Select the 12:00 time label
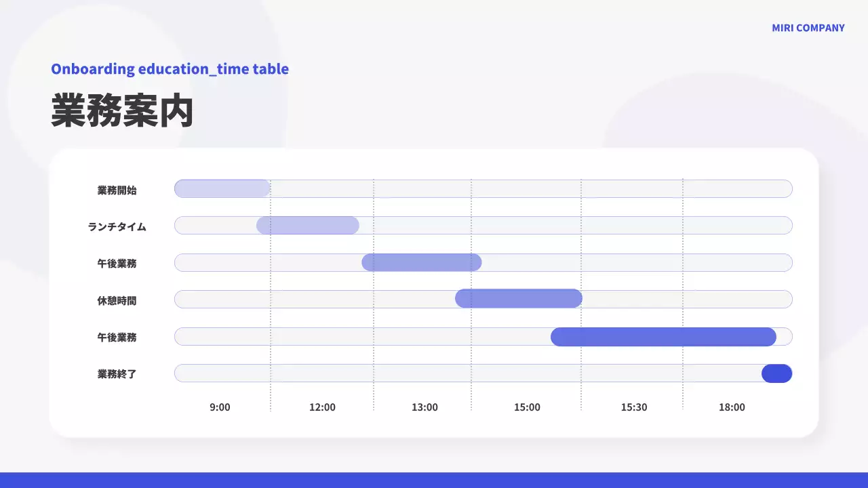This screenshot has width=868, height=488. (x=322, y=407)
